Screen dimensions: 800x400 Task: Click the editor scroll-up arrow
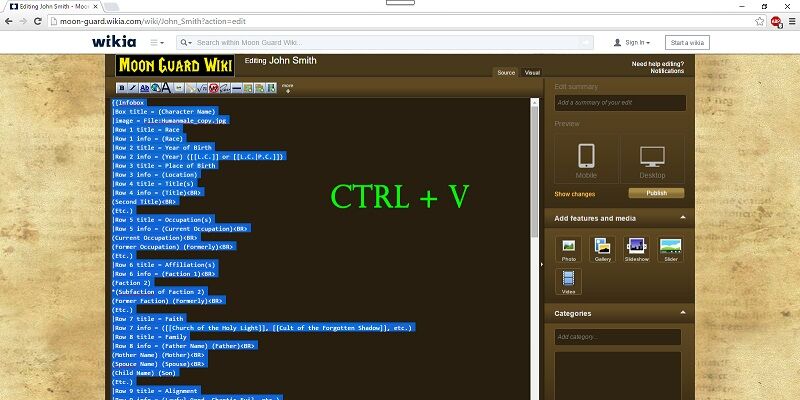[534, 103]
